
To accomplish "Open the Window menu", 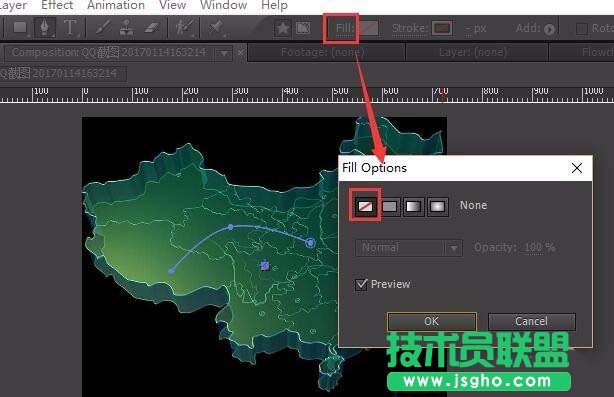I will click(x=224, y=5).
